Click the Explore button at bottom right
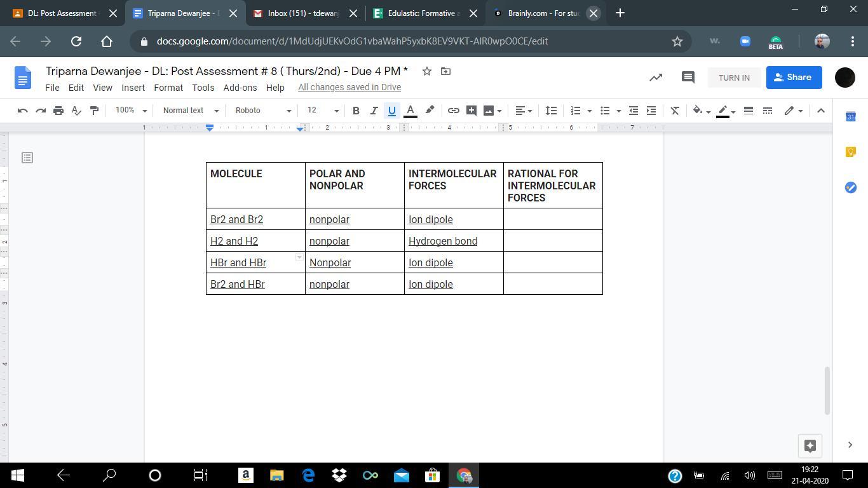The height and width of the screenshot is (488, 868). point(810,445)
